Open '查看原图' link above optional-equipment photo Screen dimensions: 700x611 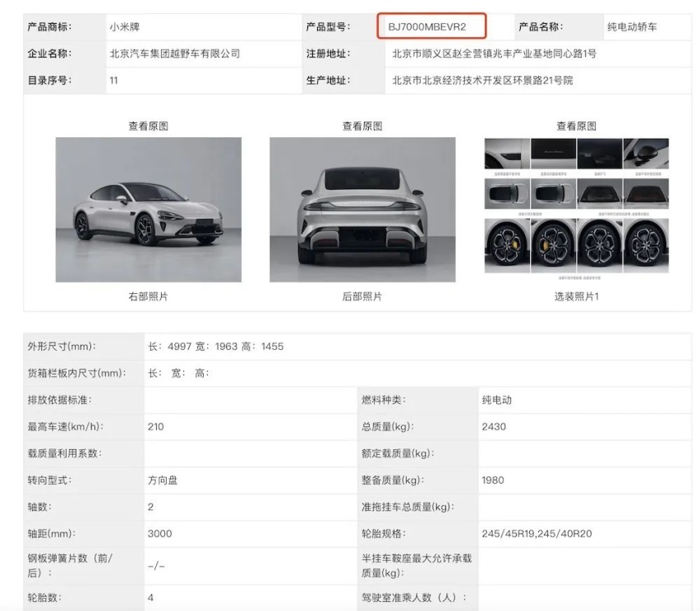point(576,126)
